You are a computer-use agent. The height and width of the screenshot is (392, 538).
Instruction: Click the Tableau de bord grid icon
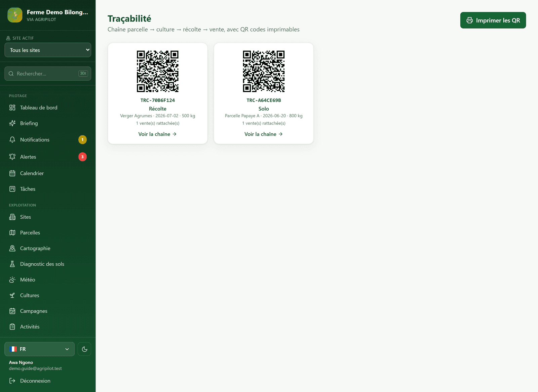tap(12, 107)
